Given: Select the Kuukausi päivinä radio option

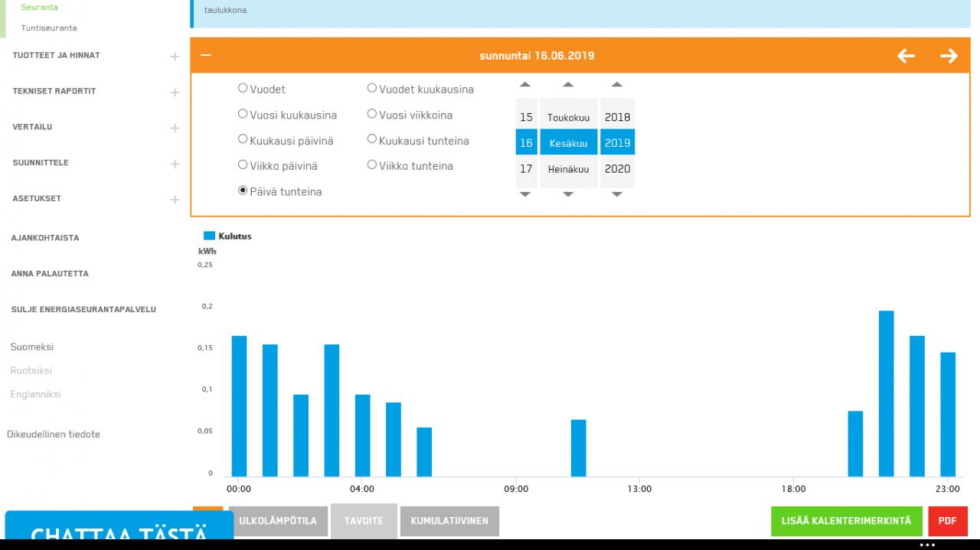Looking at the screenshot, I should [x=243, y=140].
